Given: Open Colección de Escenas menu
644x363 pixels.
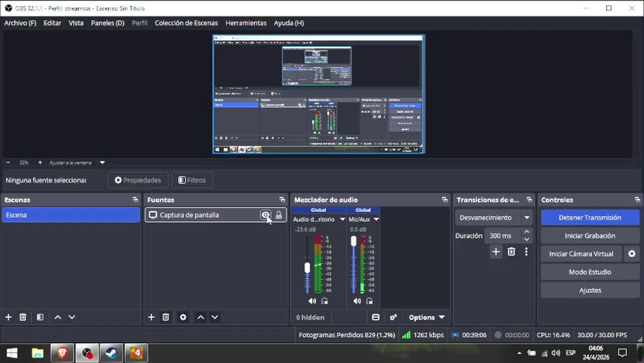Looking at the screenshot, I should click(186, 23).
